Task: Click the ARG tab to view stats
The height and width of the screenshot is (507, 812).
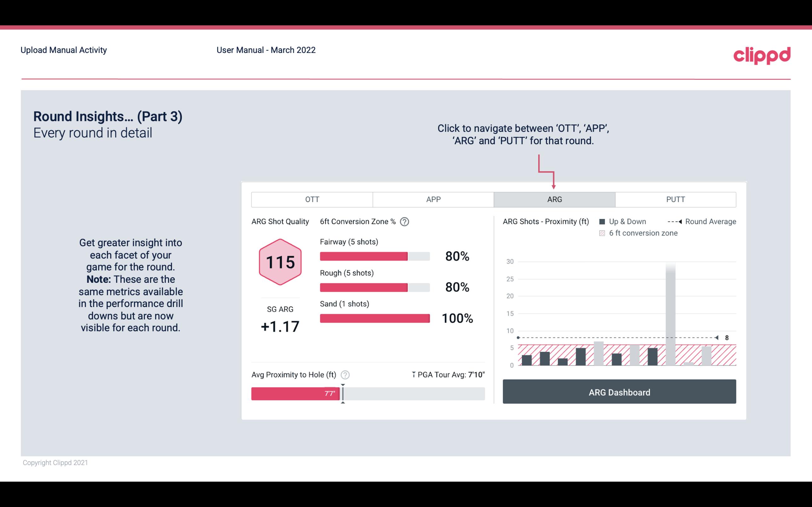Action: (553, 199)
